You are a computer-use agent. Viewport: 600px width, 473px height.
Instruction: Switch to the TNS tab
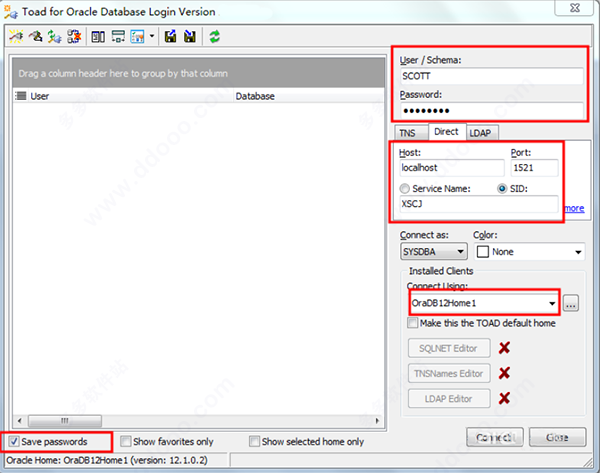[407, 132]
